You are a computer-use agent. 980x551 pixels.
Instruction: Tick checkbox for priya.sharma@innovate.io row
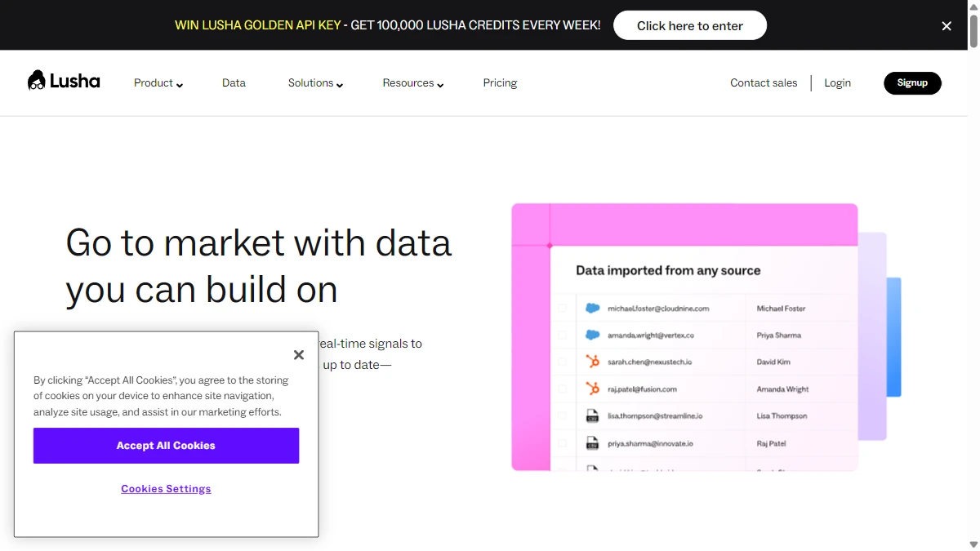pyautogui.click(x=562, y=443)
